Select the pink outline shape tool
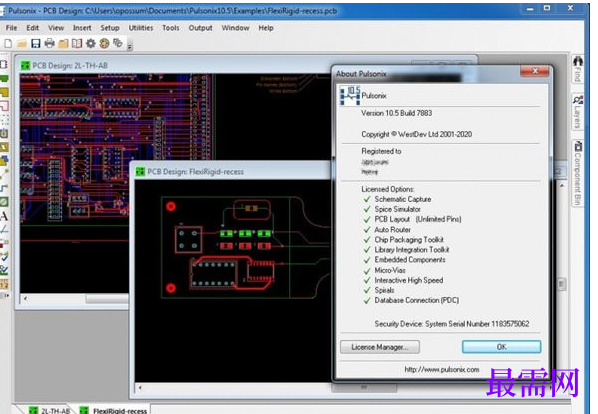This screenshot has height=414, width=598. [x=4, y=106]
